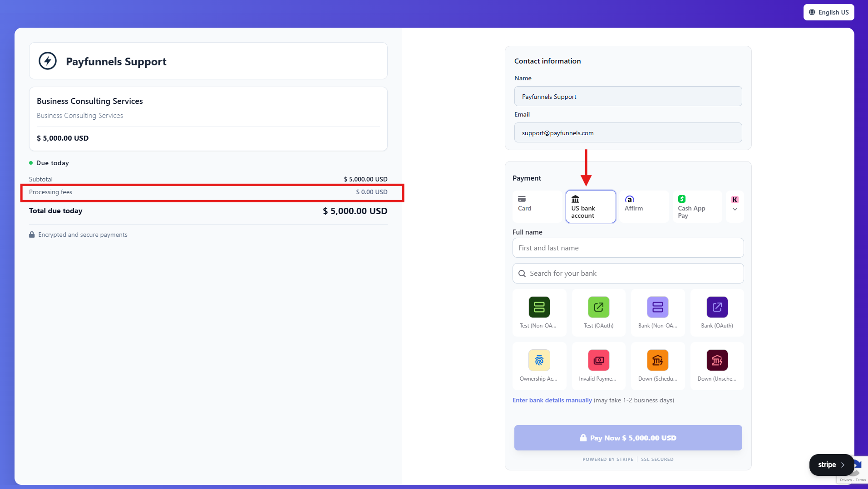868x489 pixels.
Task: Click the Processing fees $ 0.00 USD value
Action: pyautogui.click(x=371, y=192)
